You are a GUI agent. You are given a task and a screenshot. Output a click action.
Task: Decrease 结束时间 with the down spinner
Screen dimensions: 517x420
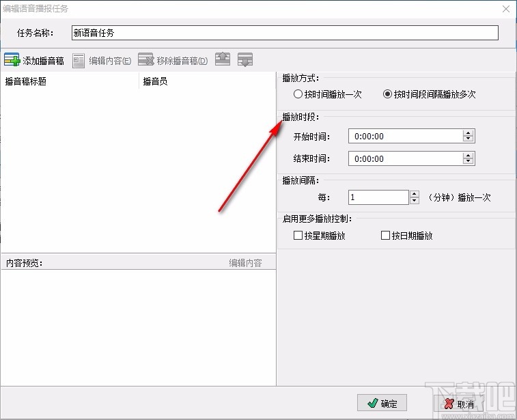469,161
